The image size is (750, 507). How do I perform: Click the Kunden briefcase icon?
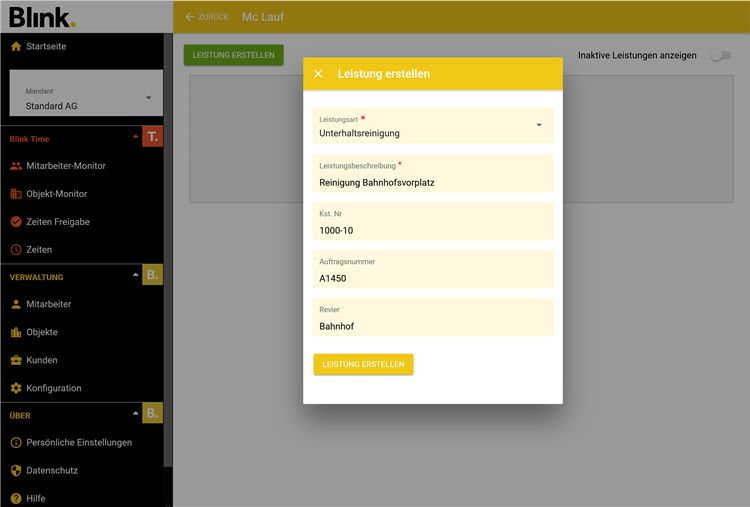[x=16, y=360]
